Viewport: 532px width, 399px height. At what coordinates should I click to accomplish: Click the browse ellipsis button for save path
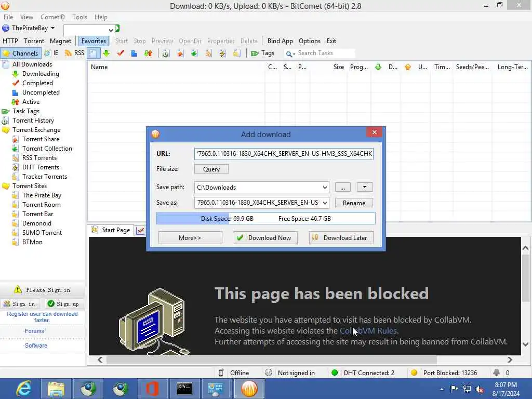(343, 187)
